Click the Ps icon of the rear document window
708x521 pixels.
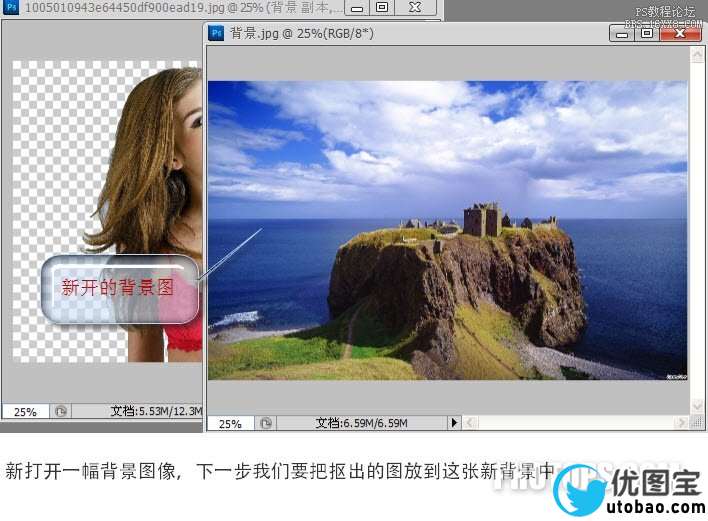(x=11, y=7)
